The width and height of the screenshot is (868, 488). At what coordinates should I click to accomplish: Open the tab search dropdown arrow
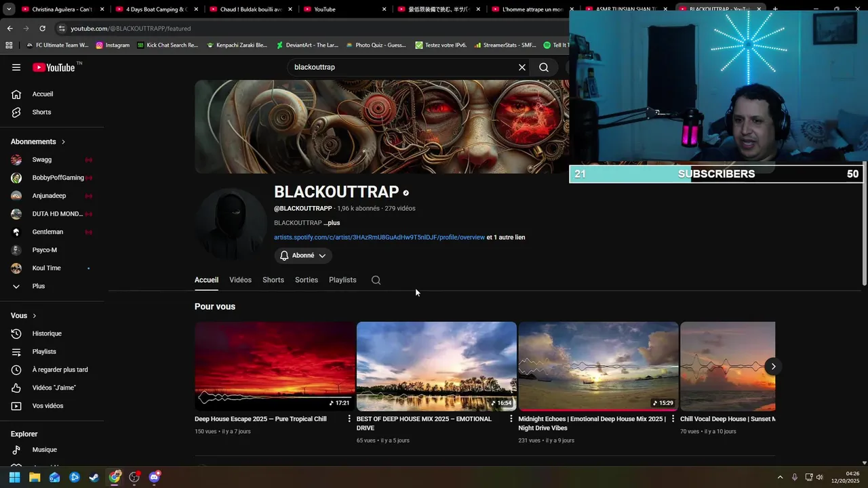(x=8, y=9)
